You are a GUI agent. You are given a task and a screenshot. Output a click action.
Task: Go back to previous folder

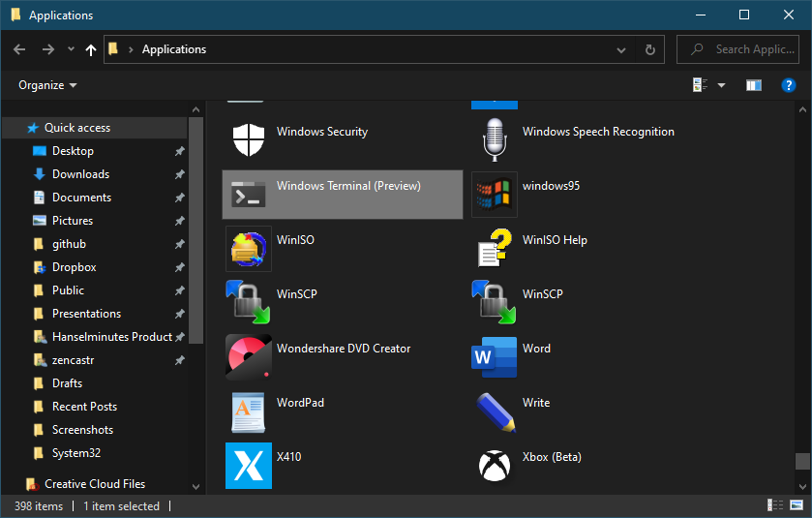coord(19,49)
